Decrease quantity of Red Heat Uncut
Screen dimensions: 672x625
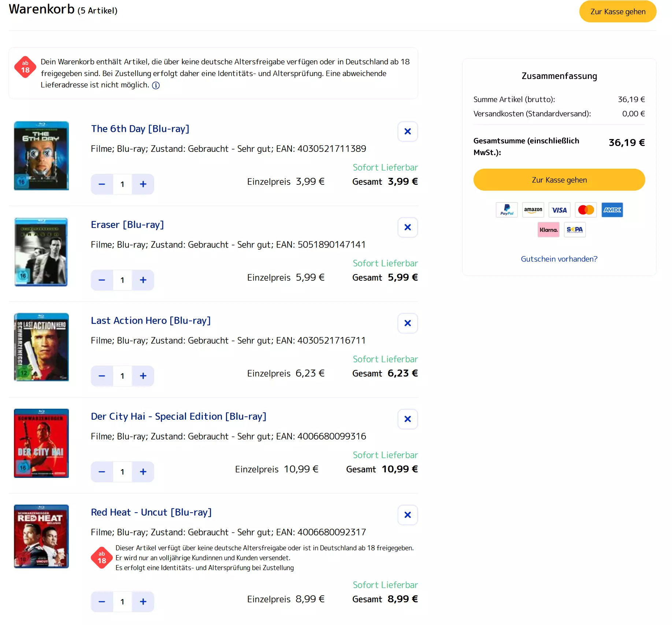coord(102,602)
